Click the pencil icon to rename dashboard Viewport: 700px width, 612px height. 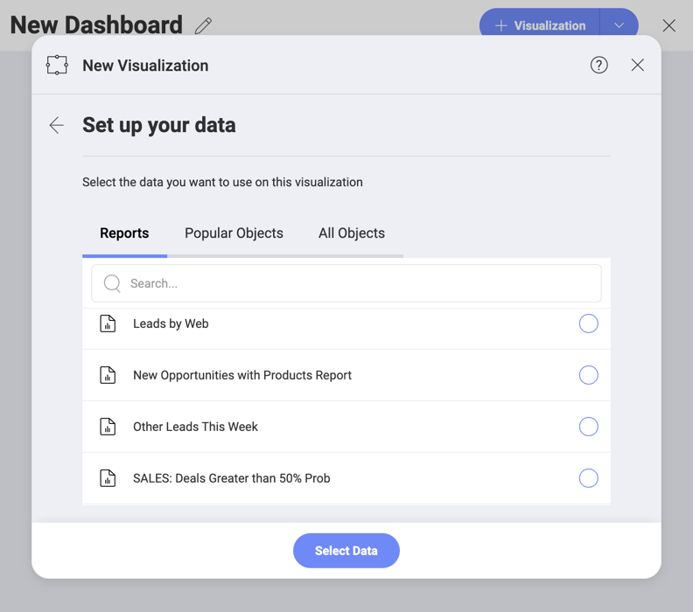[203, 26]
